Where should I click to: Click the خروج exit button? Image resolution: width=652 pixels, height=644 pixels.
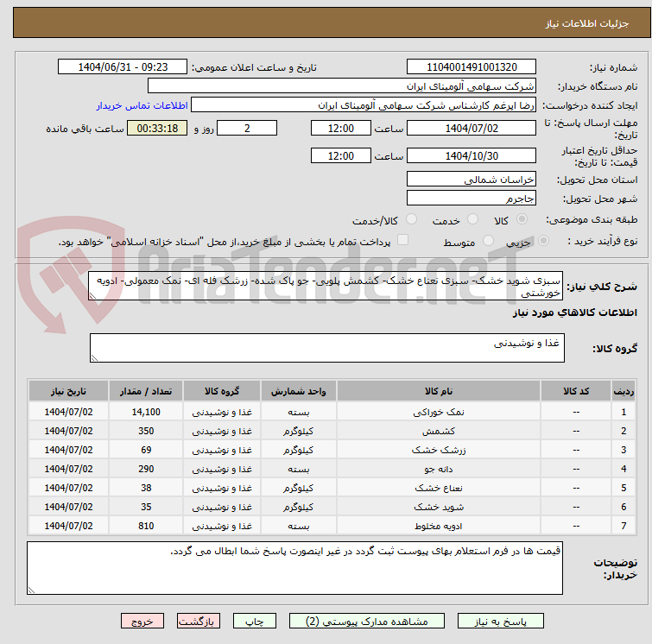[142, 621]
